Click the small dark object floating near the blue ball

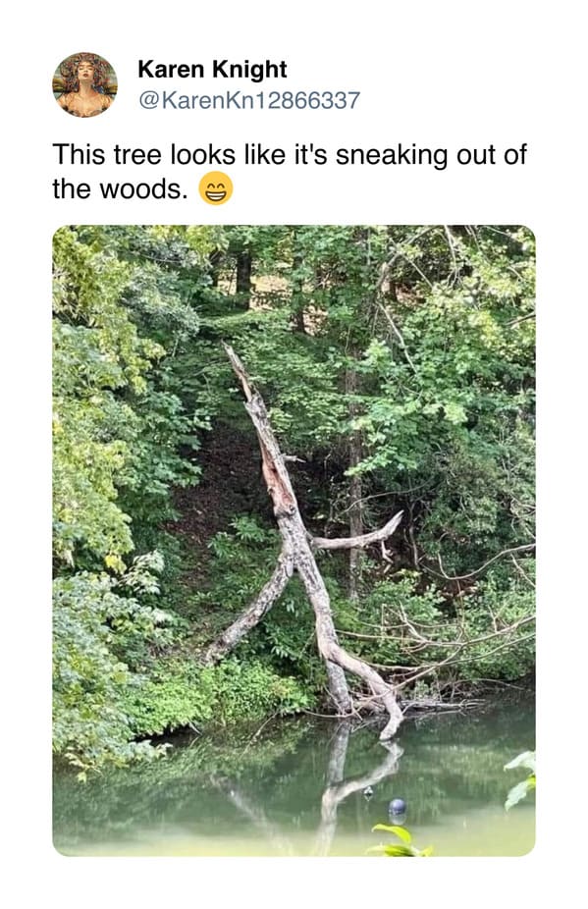coord(368,791)
